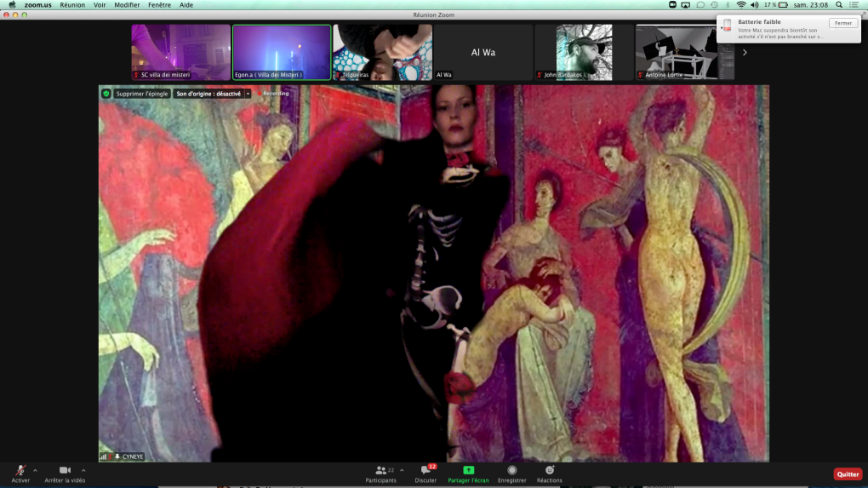Click the green Partager l'écran icon
This screenshot has height=488, width=868.
point(468,470)
